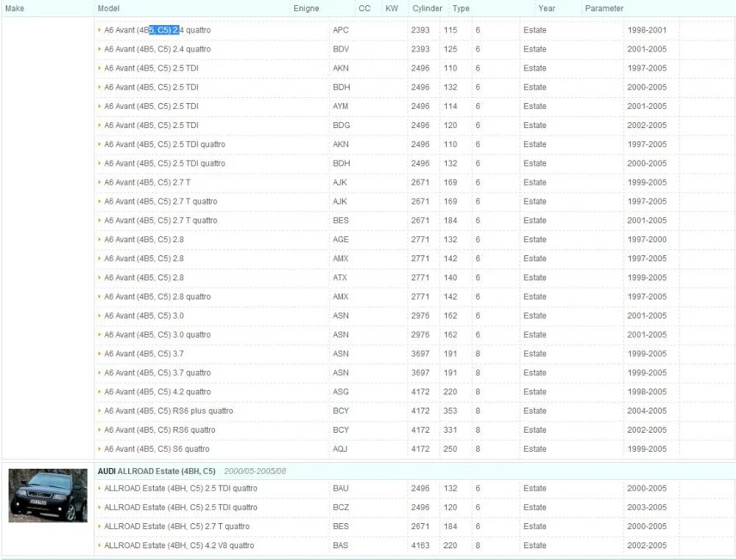Click the Type column header
The height and width of the screenshot is (560, 736).
(x=461, y=8)
